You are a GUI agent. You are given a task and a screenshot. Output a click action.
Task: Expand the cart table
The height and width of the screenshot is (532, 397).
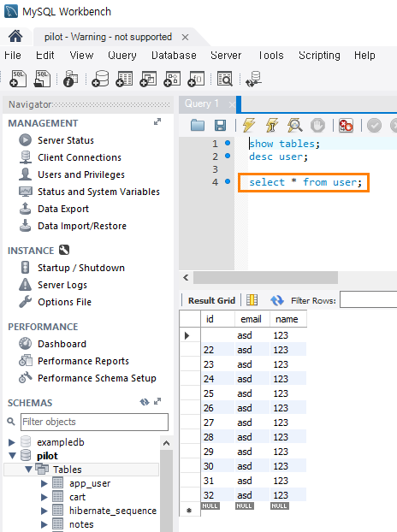44,497
